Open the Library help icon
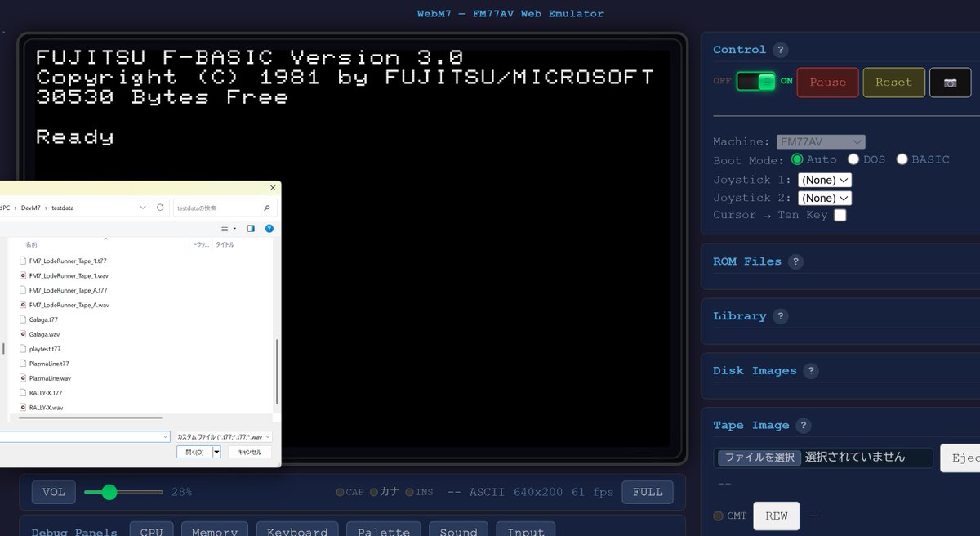 [781, 316]
